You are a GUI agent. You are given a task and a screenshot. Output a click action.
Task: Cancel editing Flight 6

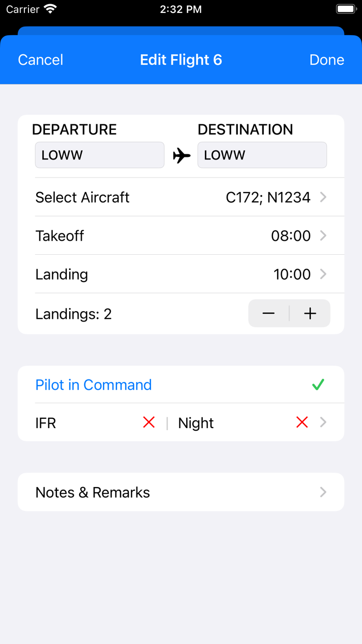pyautogui.click(x=40, y=60)
